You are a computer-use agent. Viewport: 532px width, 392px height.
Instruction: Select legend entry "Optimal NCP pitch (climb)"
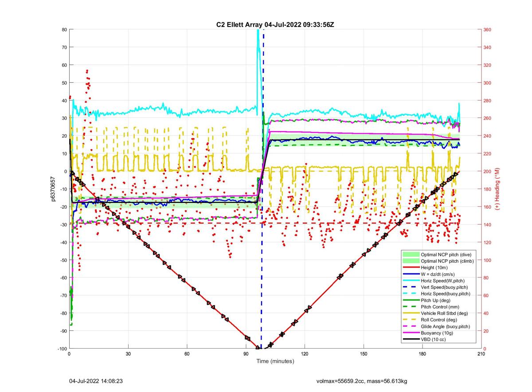click(x=447, y=261)
